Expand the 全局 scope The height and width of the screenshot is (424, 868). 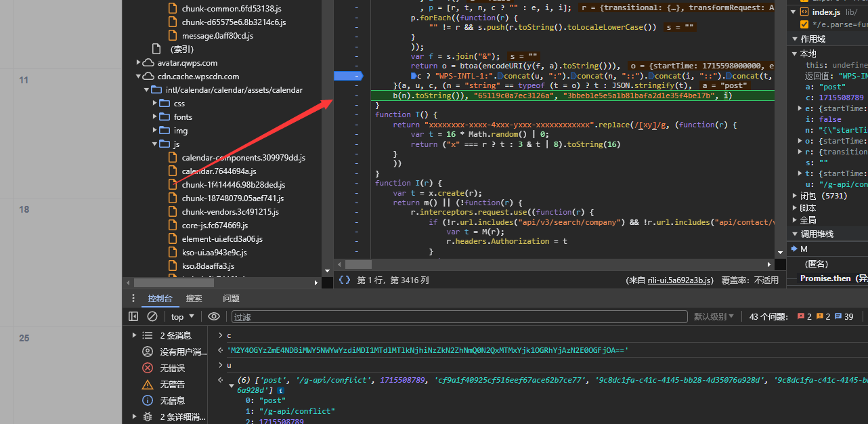[794, 220]
